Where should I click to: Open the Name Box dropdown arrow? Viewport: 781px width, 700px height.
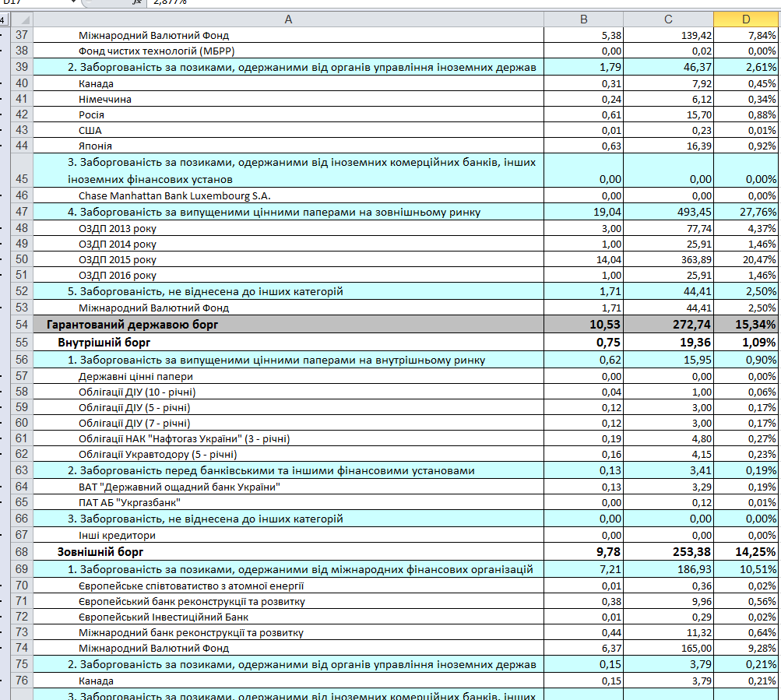click(72, 2)
